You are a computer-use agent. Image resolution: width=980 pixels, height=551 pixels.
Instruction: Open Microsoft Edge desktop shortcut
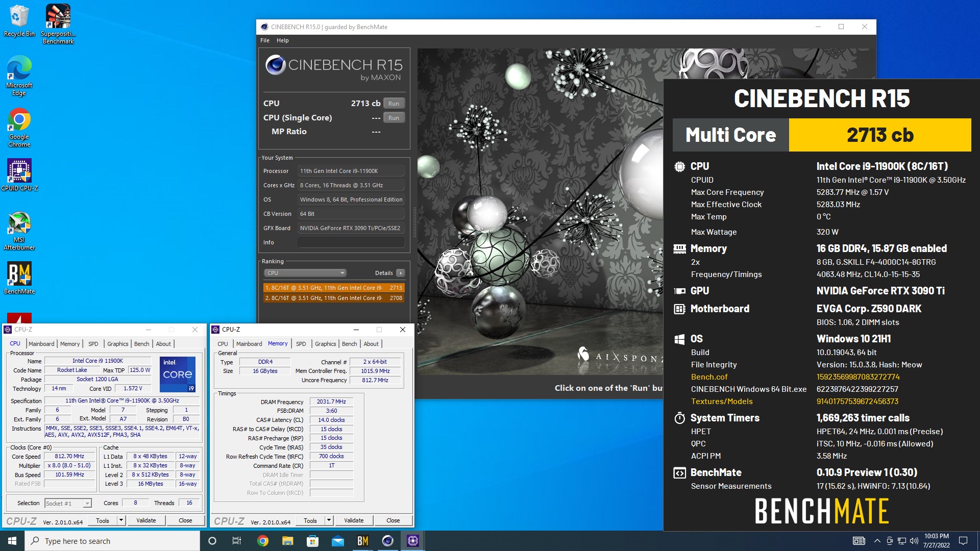[19, 76]
